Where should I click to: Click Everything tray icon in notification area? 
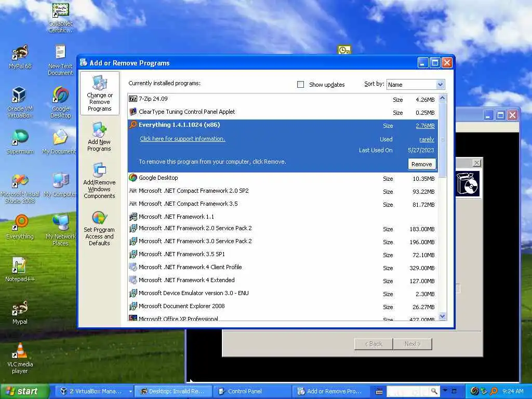pyautogui.click(x=494, y=391)
